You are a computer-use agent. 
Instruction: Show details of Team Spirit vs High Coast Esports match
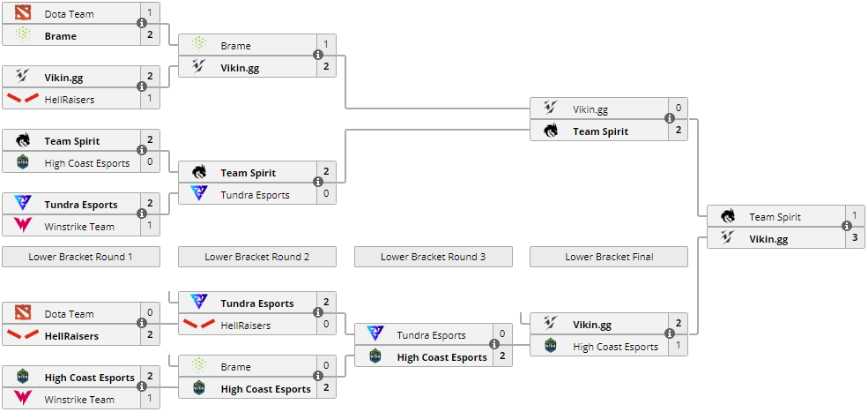[x=142, y=151]
